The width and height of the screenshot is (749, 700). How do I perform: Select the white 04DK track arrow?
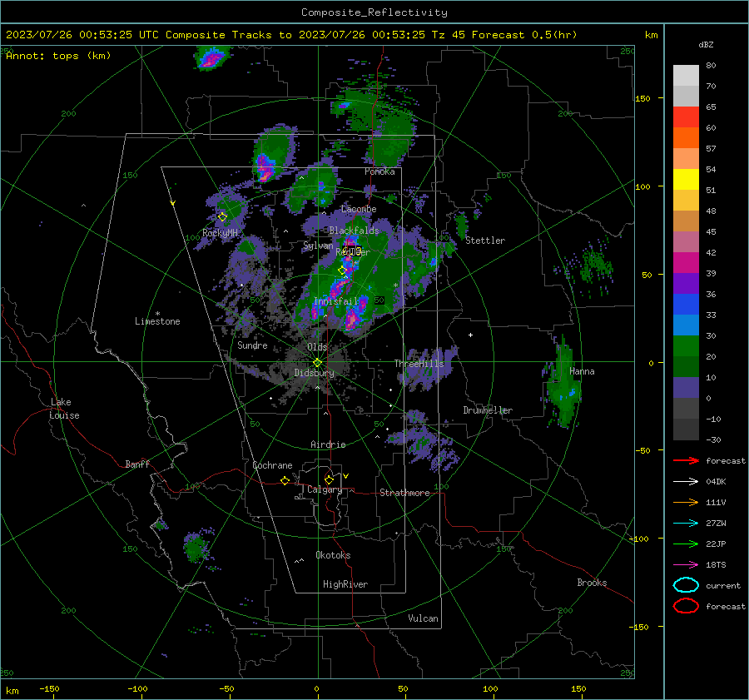(686, 482)
